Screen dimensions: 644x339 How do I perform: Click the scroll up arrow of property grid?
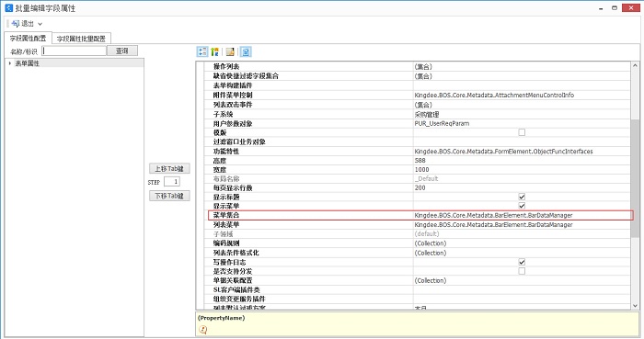(x=635, y=65)
